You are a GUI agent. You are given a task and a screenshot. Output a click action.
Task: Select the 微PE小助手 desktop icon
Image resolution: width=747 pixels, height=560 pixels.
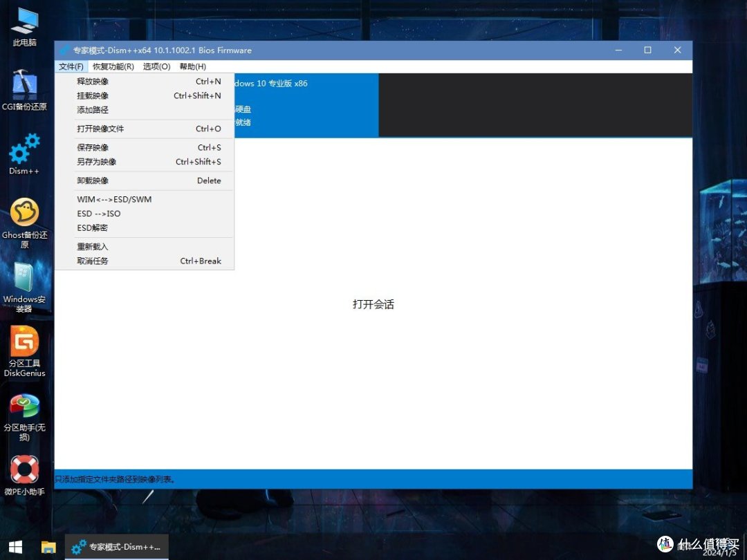coord(24,476)
